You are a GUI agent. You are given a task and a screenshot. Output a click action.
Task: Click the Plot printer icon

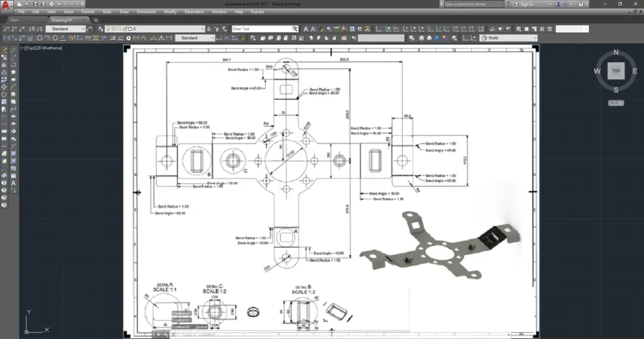click(50, 4)
